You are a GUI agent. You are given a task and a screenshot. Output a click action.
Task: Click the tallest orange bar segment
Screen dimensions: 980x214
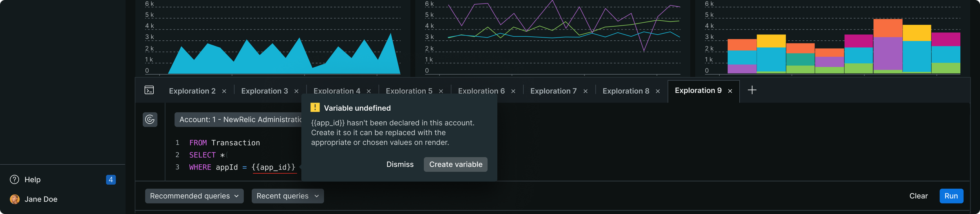888,28
